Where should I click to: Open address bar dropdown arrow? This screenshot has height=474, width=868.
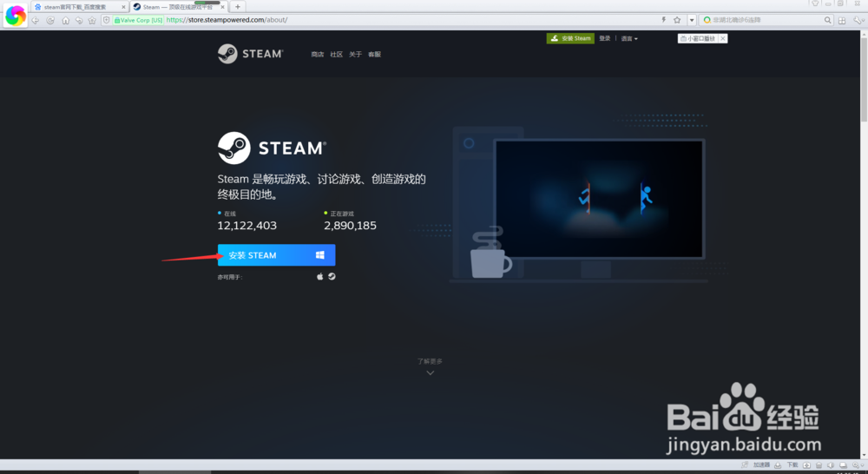point(692,21)
